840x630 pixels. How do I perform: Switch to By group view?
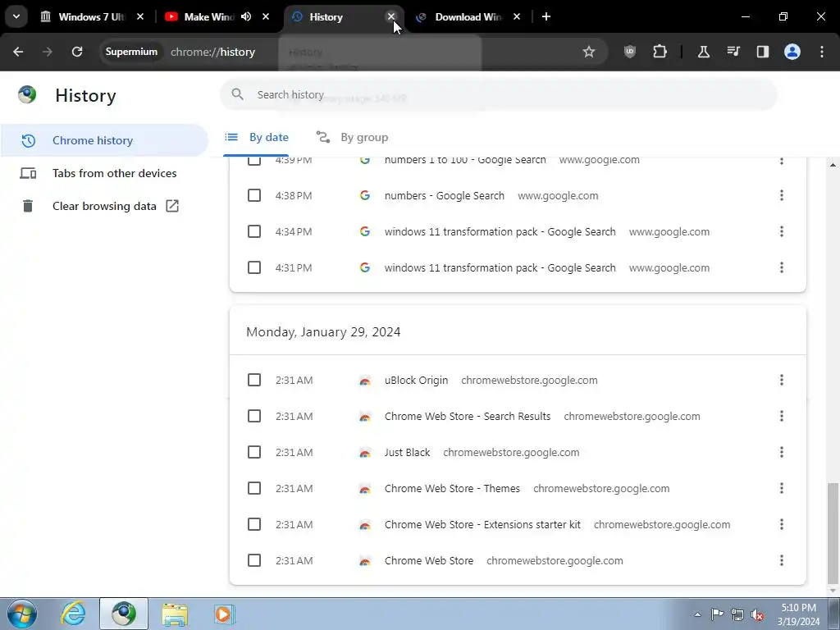point(352,137)
